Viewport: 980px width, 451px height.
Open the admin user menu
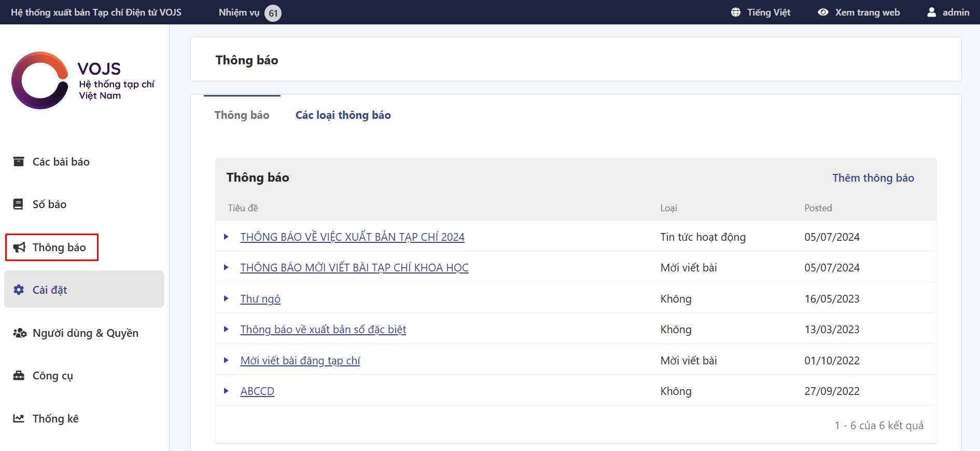948,12
